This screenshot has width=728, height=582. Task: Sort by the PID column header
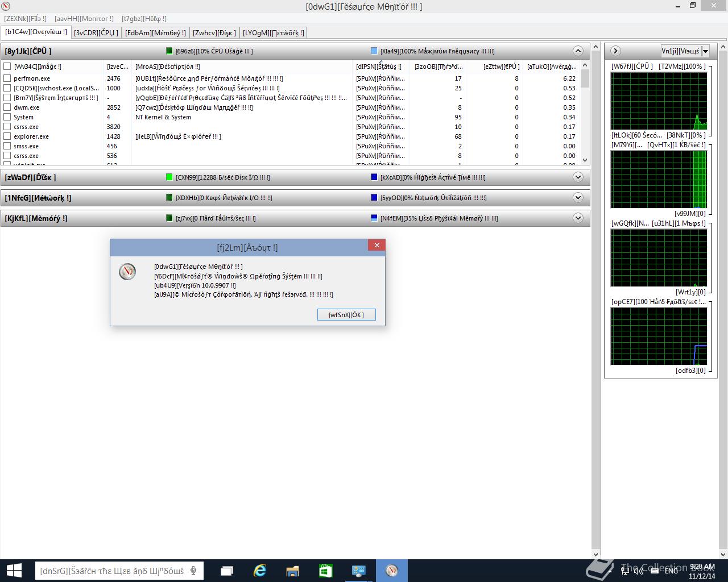[118, 66]
